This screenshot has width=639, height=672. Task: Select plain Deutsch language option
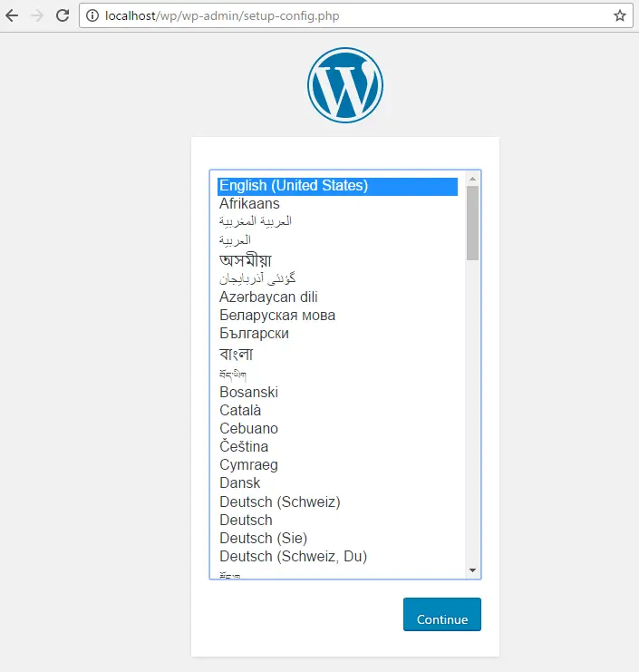[337, 521]
